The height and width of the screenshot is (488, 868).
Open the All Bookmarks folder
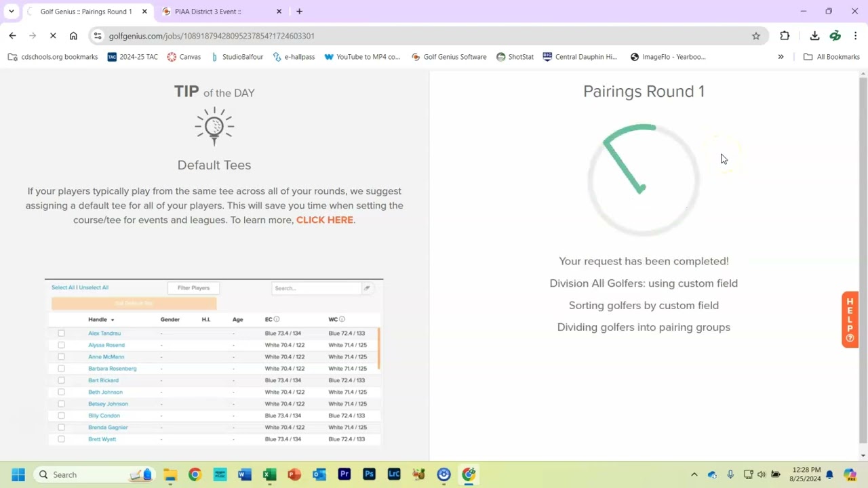[x=831, y=57]
